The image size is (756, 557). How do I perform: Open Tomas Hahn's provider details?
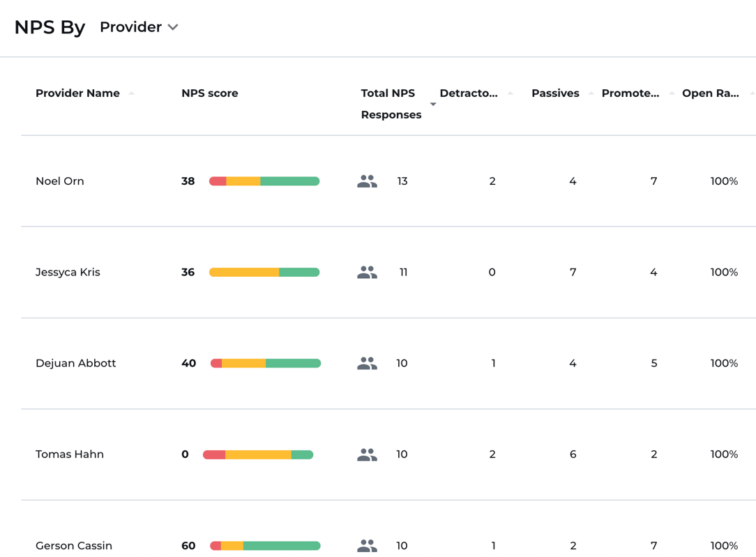[x=70, y=453]
